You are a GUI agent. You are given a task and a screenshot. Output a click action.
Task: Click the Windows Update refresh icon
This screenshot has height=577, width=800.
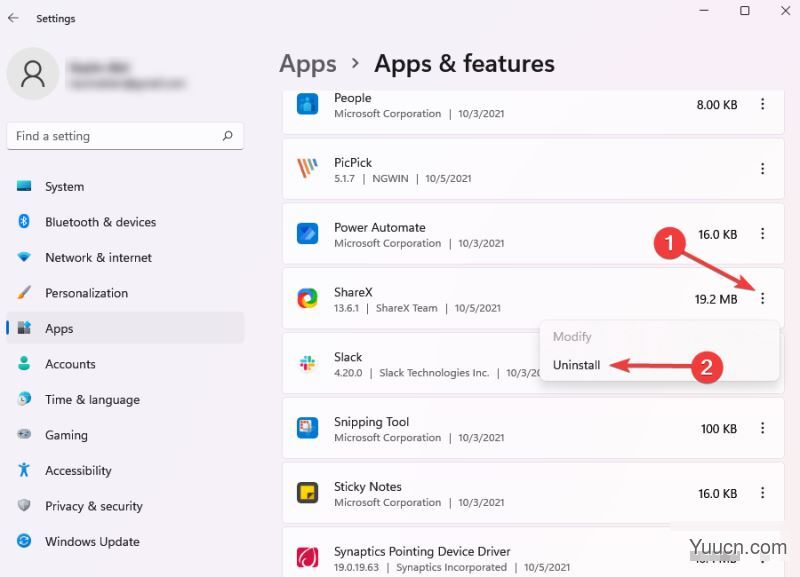point(24,541)
